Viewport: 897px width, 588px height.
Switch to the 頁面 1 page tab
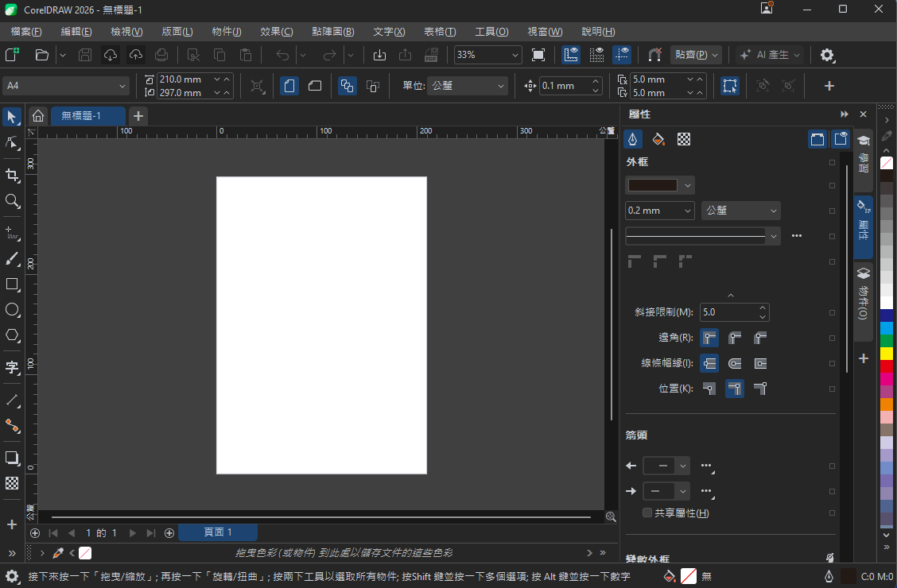coord(218,532)
